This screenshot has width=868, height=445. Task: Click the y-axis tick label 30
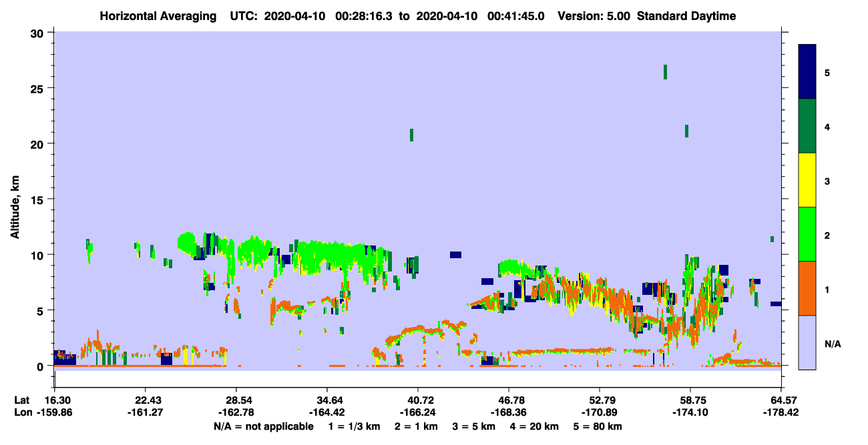[x=39, y=33]
